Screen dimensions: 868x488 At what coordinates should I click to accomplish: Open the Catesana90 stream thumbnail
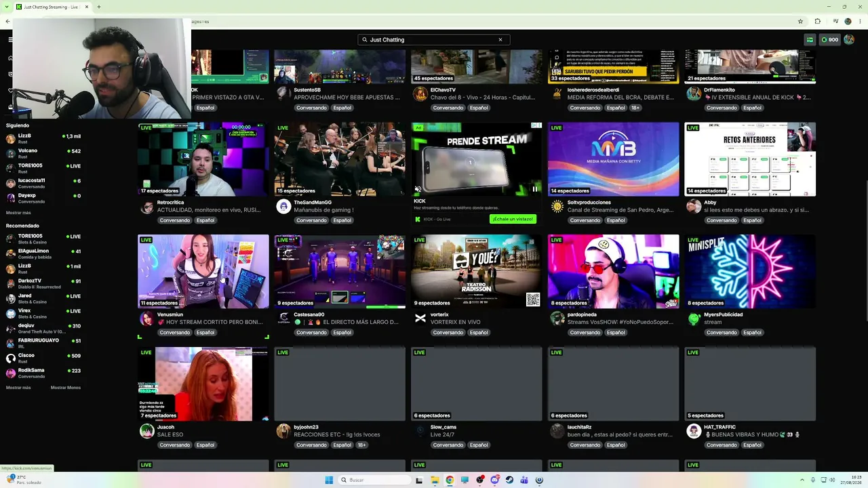click(x=340, y=272)
